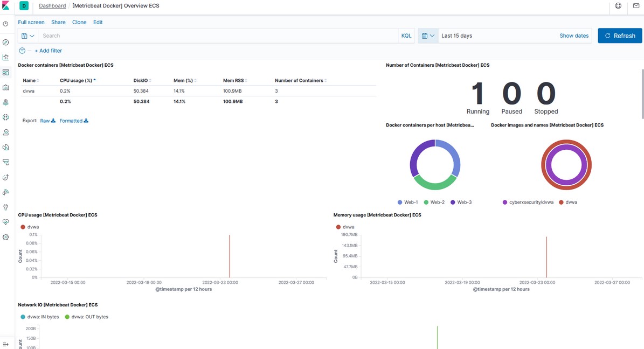The width and height of the screenshot is (644, 349).
Task: Click cyberxsecurity/dvwa legend color dot
Action: [x=505, y=203]
